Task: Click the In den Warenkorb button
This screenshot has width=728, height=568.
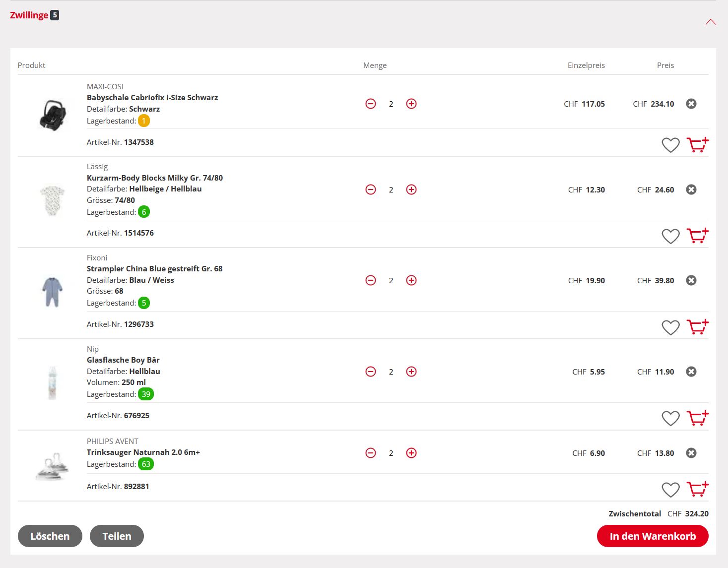Action: click(653, 536)
